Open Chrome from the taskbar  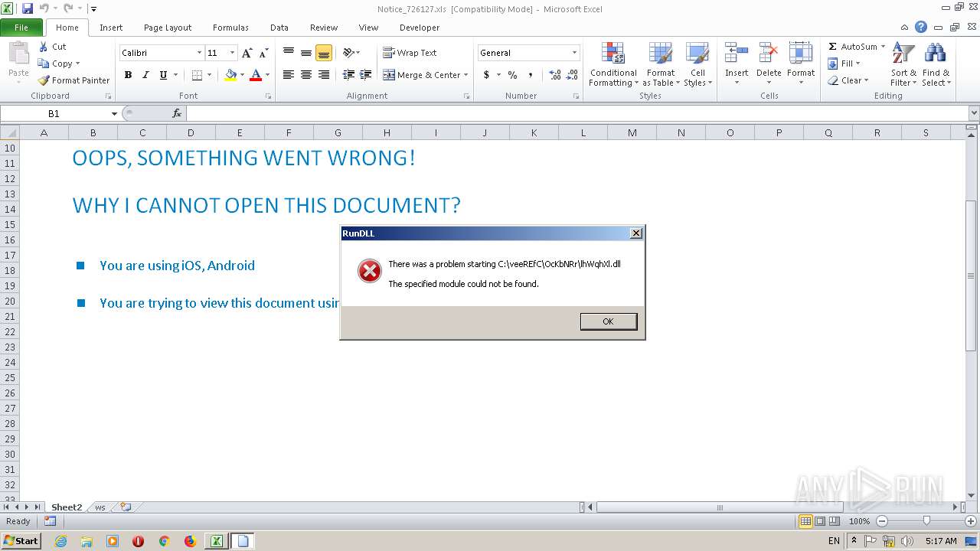click(164, 541)
